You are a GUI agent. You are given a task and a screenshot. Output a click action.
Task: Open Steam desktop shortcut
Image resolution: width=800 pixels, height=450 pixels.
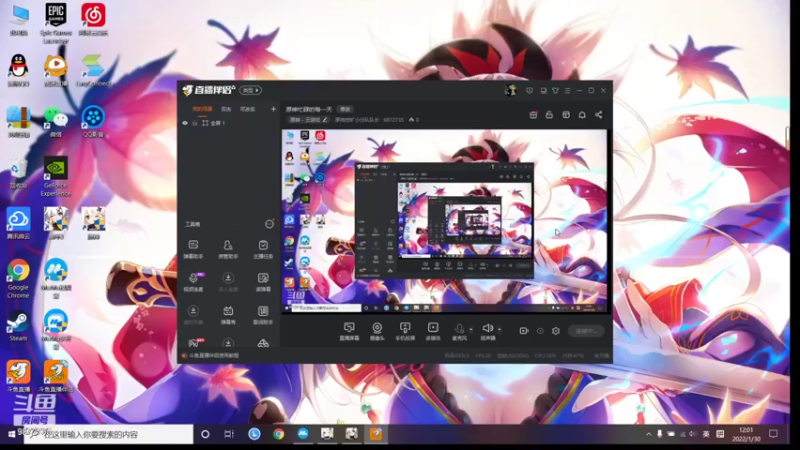(18, 327)
